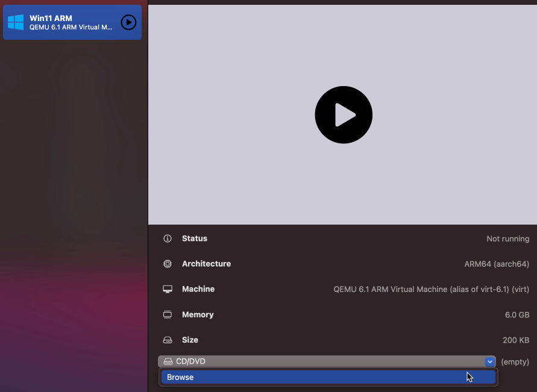Click the Status info icon
537x392 pixels.
coord(168,238)
